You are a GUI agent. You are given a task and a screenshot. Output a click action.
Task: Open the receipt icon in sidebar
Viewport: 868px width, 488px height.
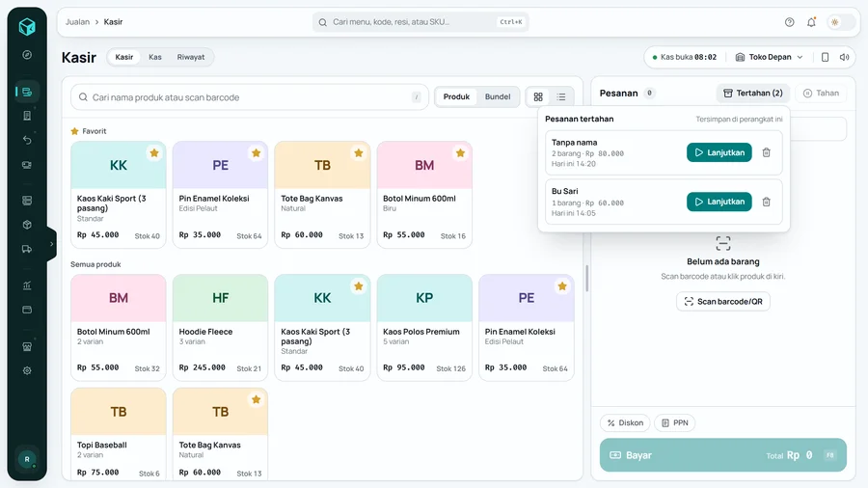(27, 116)
